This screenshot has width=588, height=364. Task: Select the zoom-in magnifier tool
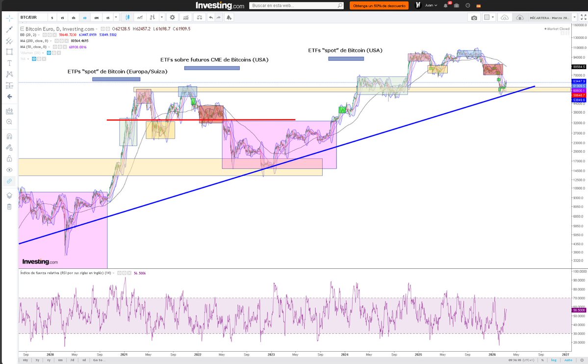point(8,122)
